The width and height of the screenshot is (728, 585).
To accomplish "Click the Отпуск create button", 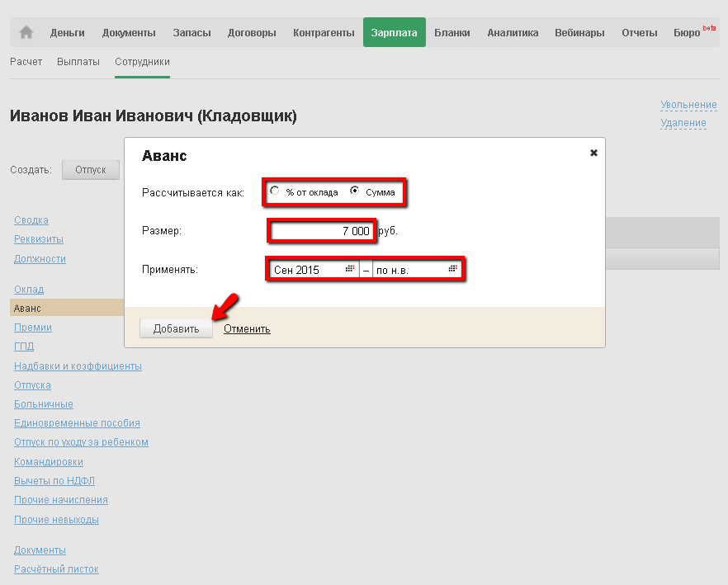I will [91, 170].
